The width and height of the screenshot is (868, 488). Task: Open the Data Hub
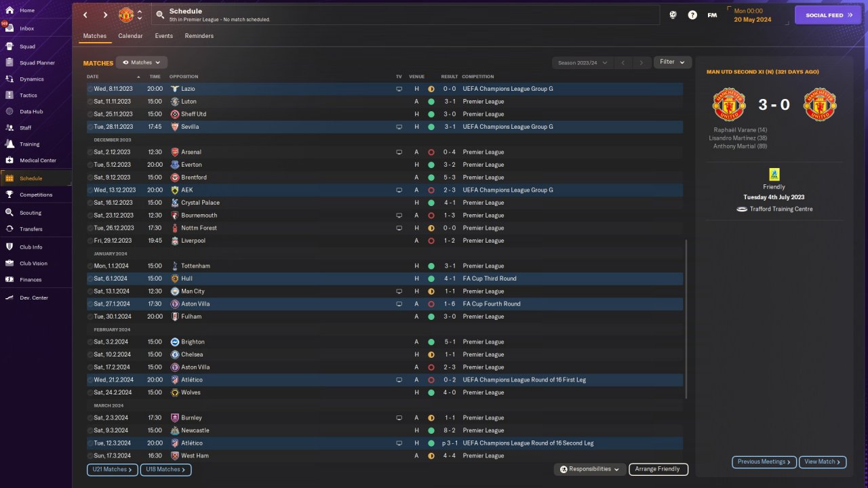pyautogui.click(x=31, y=112)
